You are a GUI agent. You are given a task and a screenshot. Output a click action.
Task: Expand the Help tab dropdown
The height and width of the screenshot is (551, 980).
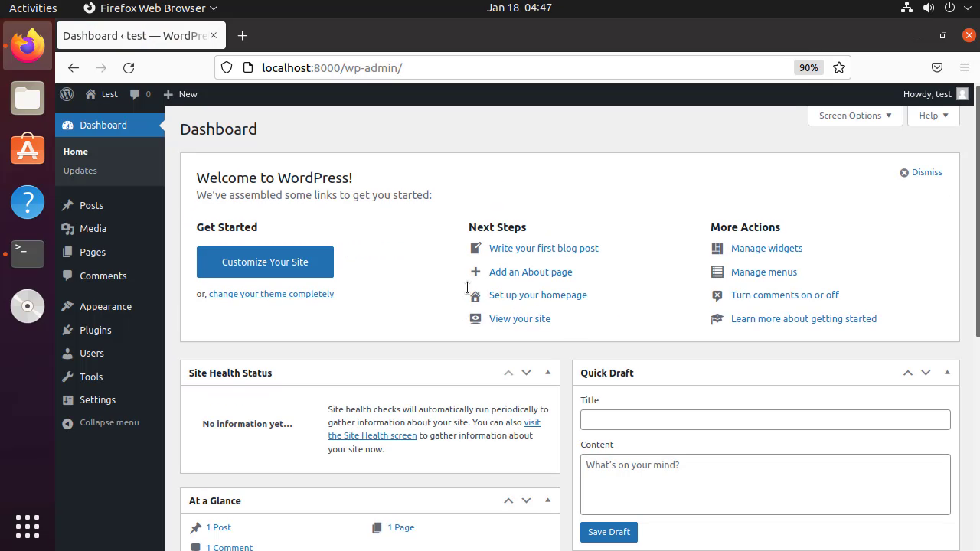click(x=933, y=116)
